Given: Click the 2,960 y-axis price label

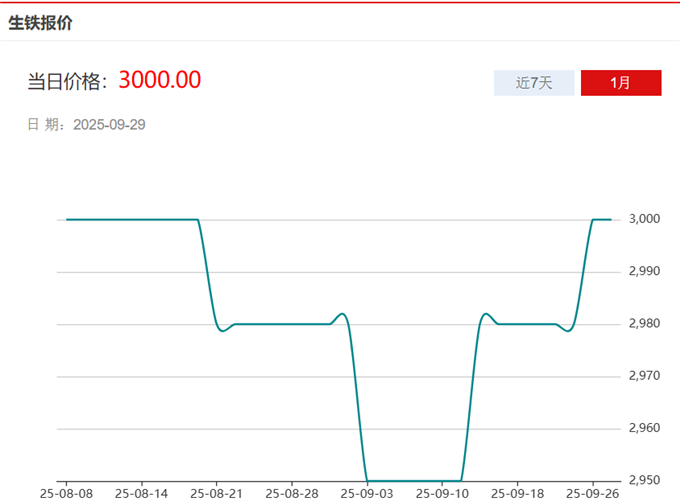Looking at the screenshot, I should [x=643, y=428].
